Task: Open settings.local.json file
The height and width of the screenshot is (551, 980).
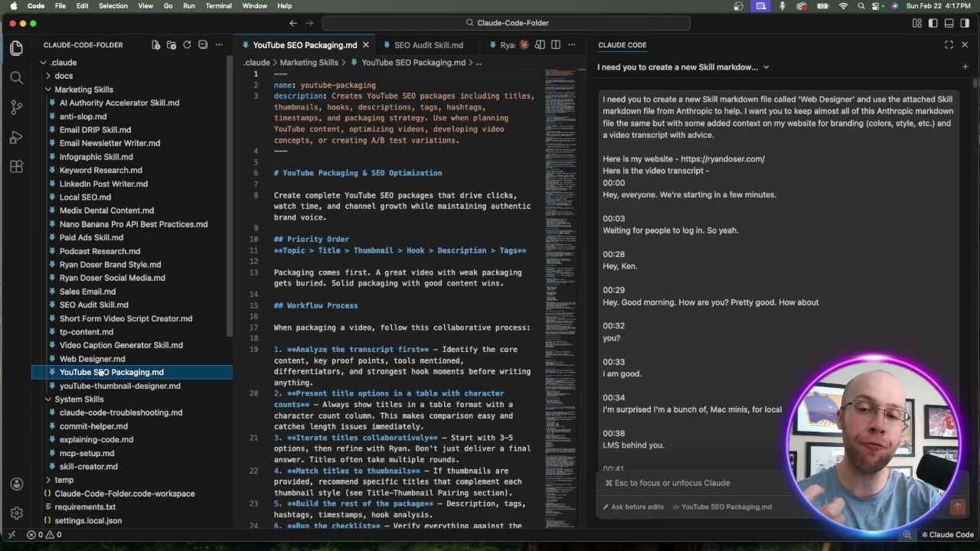Action: (88, 520)
